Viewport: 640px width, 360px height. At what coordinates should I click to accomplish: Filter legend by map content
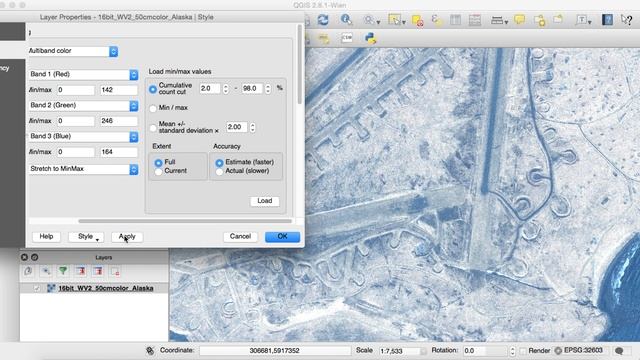pyautogui.click(x=63, y=271)
